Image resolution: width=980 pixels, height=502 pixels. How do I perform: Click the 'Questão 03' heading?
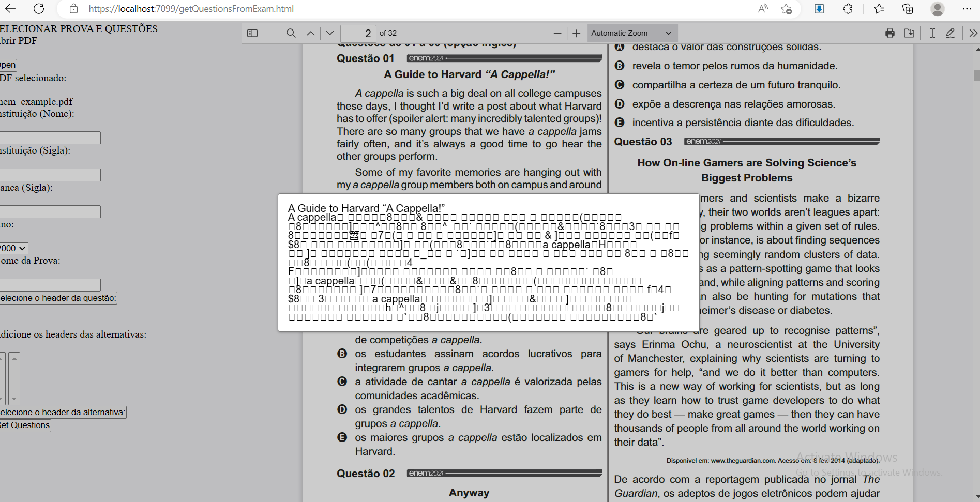(x=643, y=142)
